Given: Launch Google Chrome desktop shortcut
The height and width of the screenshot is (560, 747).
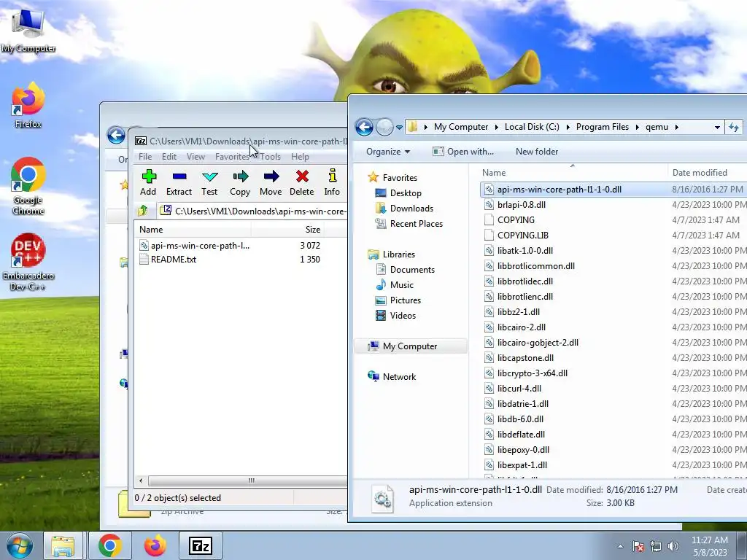Looking at the screenshot, I should click(x=28, y=186).
